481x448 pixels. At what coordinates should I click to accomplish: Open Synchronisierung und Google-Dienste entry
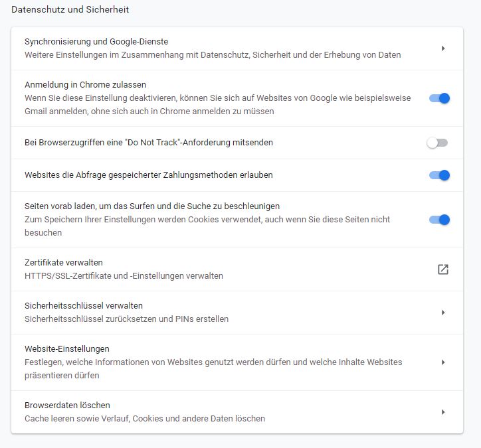96,42
